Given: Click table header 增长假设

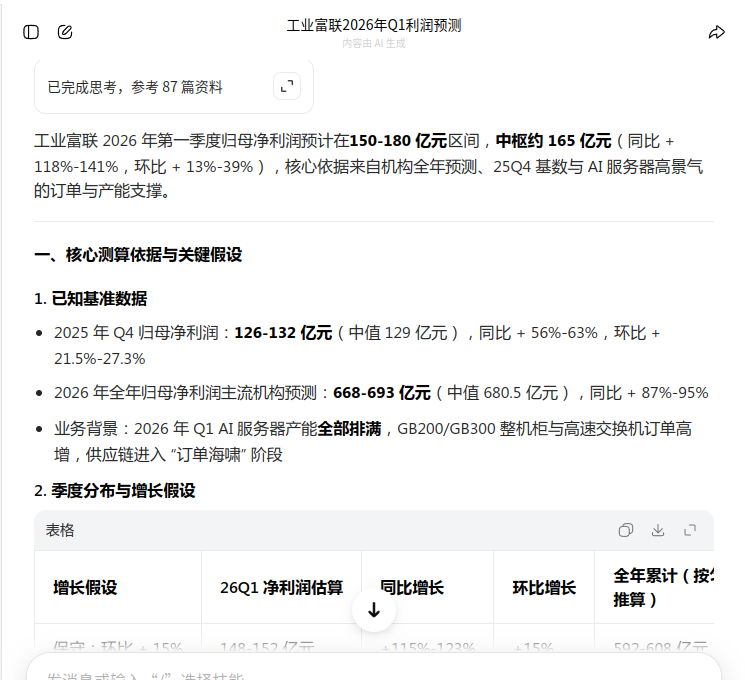Looking at the screenshot, I should click(x=85, y=588).
